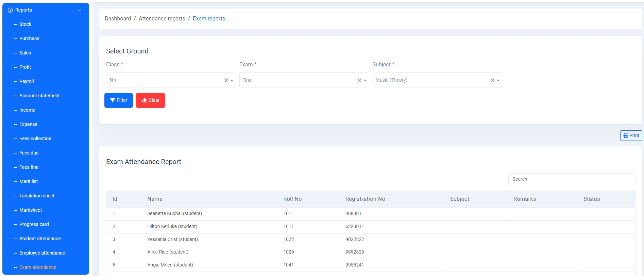Sort the table by the Roll No column header
Image resolution: width=644 pixels, height=276 pixels.
(x=292, y=199)
